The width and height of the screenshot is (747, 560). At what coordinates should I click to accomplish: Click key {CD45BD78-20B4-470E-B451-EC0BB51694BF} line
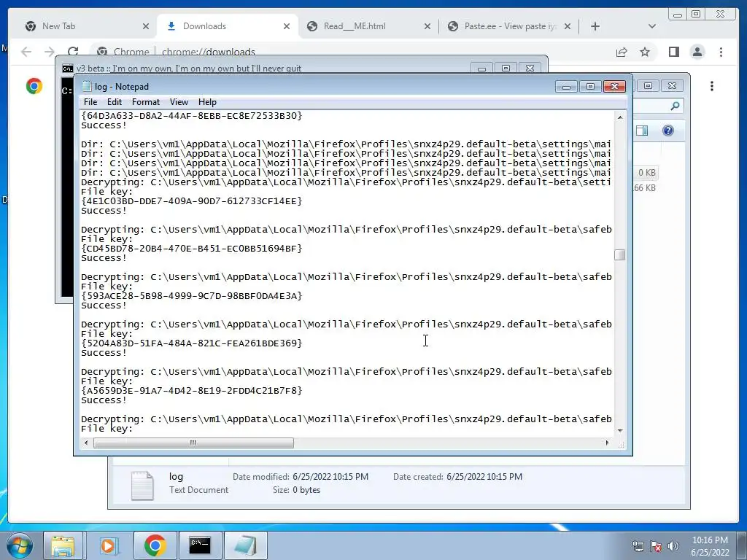(192, 249)
